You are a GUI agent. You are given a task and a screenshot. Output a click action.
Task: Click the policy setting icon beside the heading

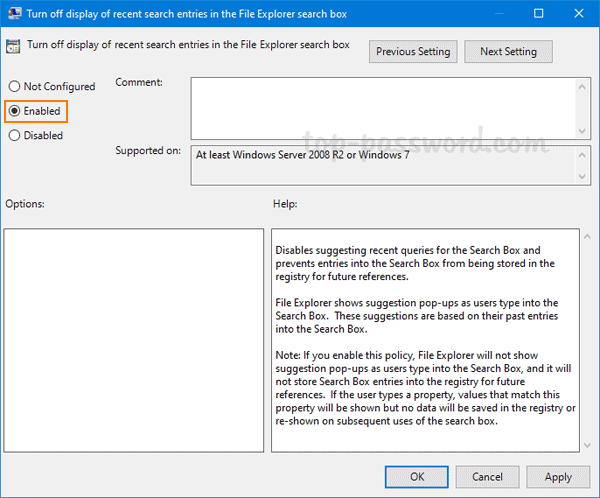pyautogui.click(x=13, y=45)
